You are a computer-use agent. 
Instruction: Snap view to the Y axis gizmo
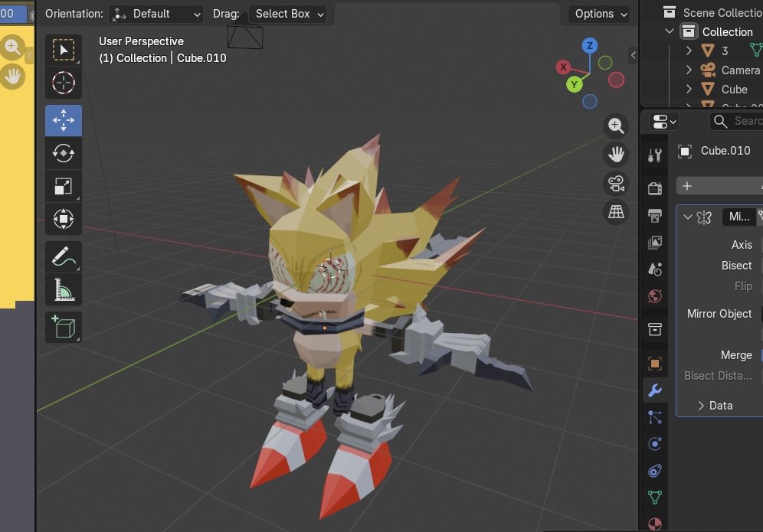click(x=575, y=85)
